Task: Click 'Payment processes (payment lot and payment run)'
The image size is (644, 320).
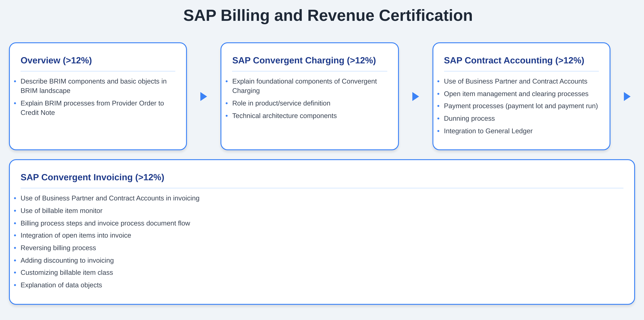Action: point(521,106)
